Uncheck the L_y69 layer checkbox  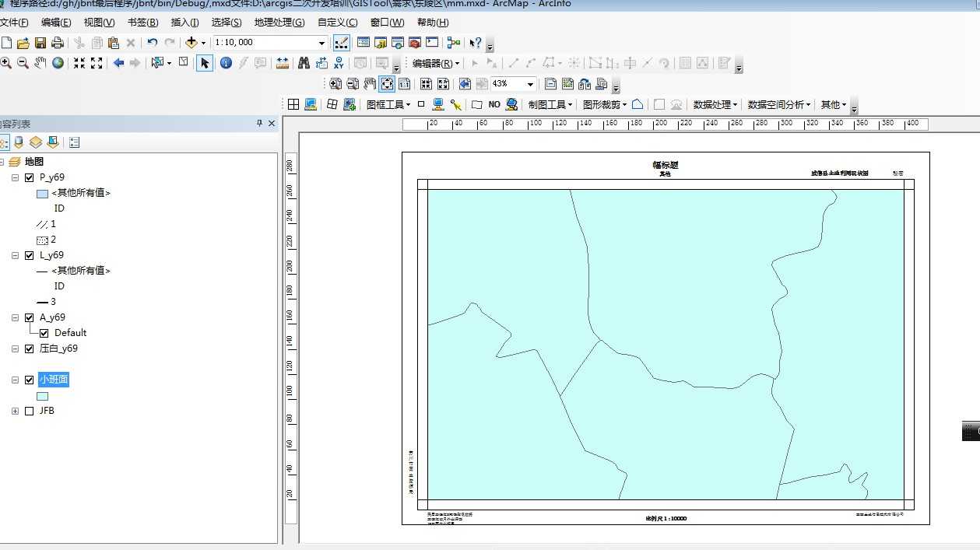click(30, 255)
